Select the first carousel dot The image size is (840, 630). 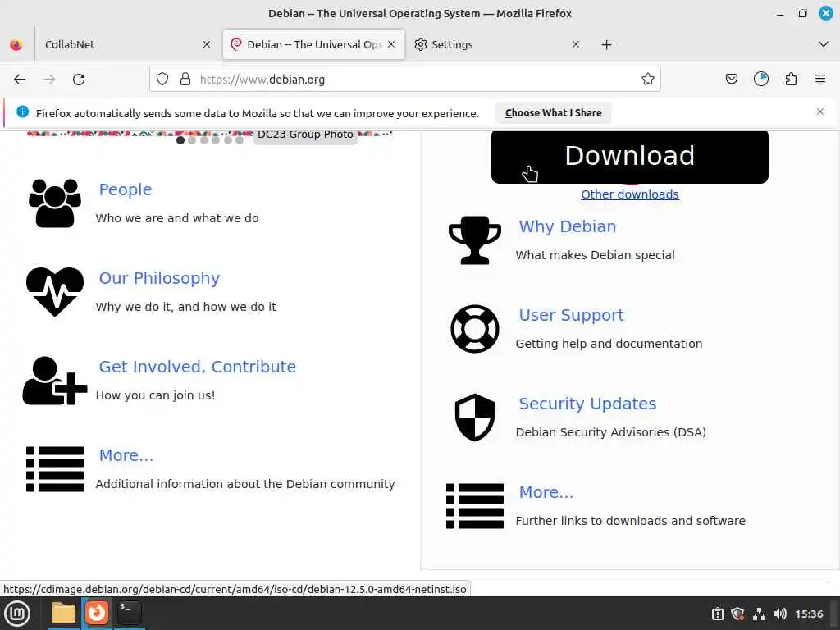click(x=180, y=139)
